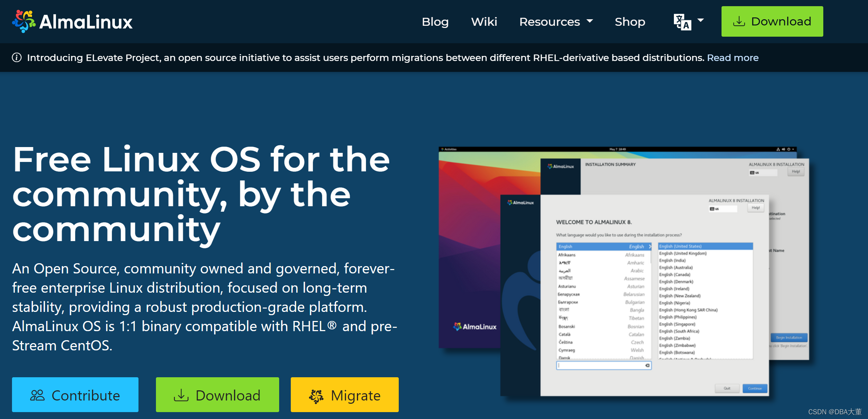868x419 pixels.
Task: Click the green Download button in header
Action: click(772, 21)
